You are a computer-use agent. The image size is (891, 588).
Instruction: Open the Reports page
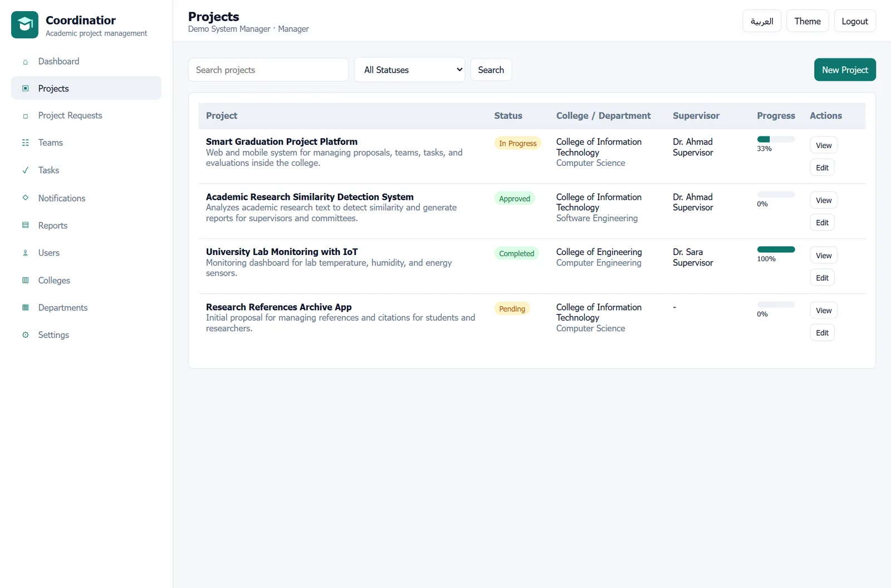click(x=86, y=226)
